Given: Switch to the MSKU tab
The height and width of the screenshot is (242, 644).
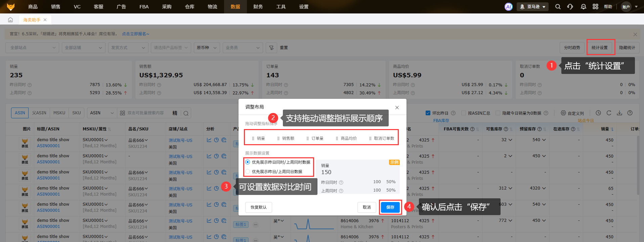Looking at the screenshot, I should pos(59,113).
